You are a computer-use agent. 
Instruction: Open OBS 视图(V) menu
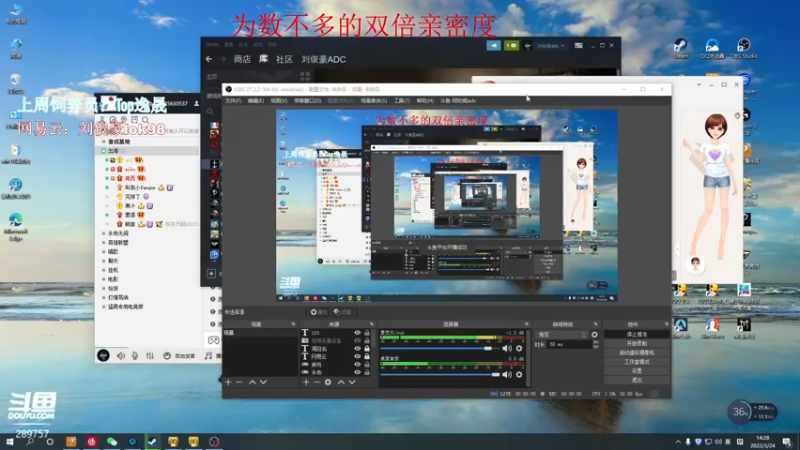coord(279,101)
